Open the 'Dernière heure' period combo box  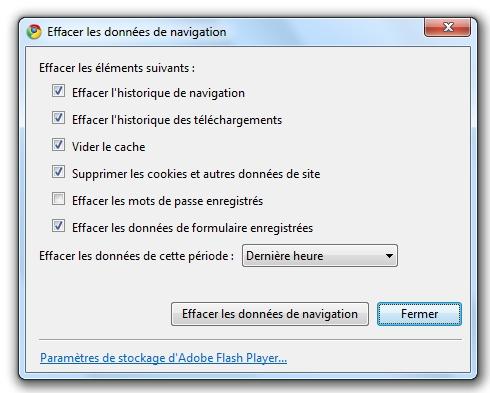tap(320, 256)
